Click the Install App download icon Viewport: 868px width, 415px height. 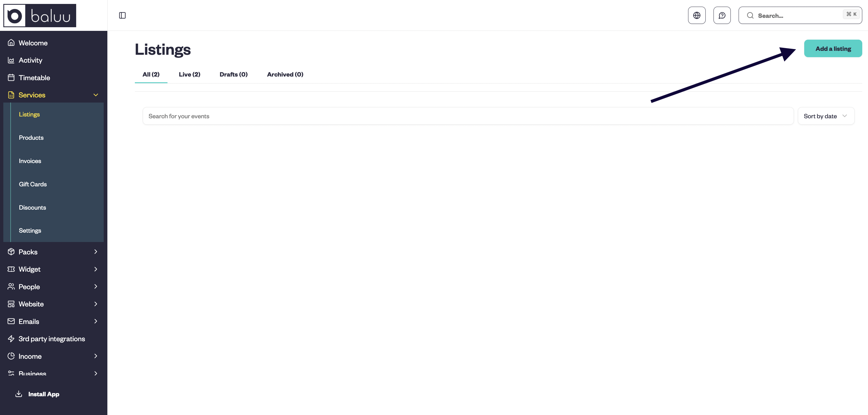click(x=19, y=394)
